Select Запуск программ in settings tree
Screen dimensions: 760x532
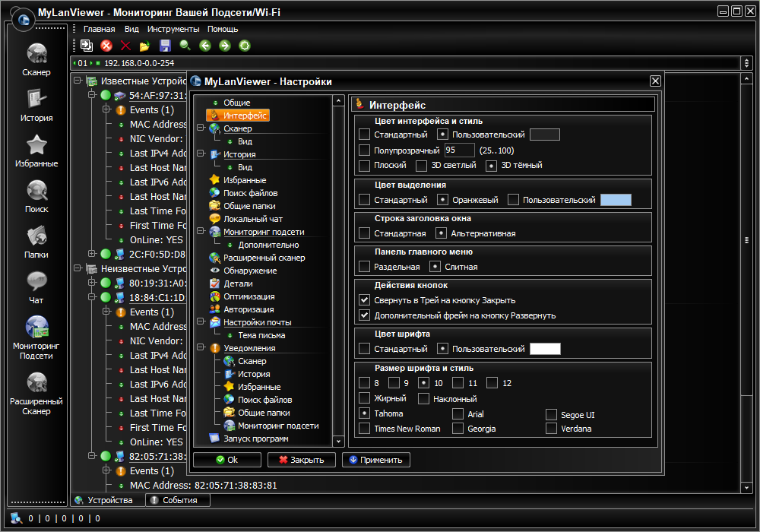pyautogui.click(x=255, y=439)
